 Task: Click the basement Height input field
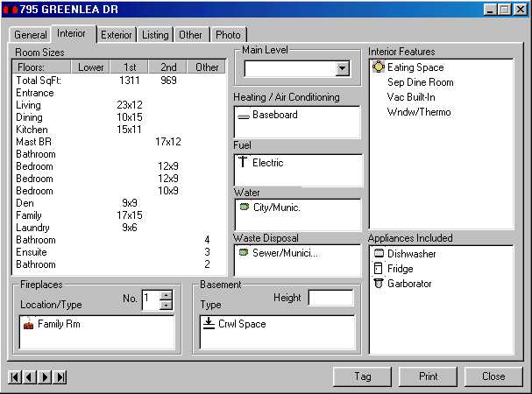pos(330,298)
